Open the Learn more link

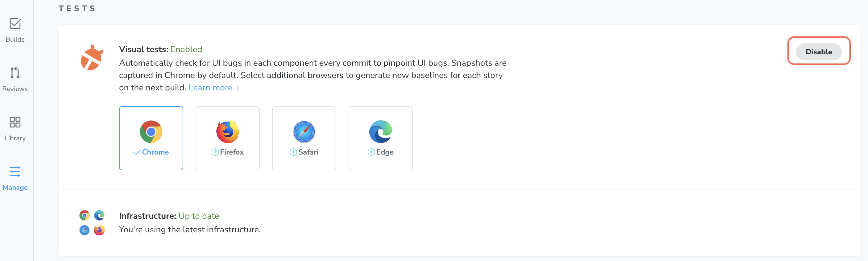click(211, 88)
